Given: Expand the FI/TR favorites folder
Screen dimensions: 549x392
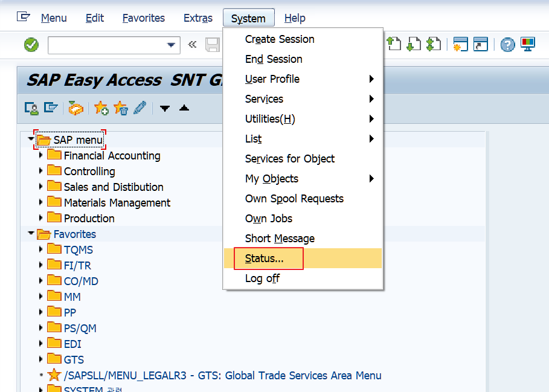Looking at the screenshot, I should (40, 265).
